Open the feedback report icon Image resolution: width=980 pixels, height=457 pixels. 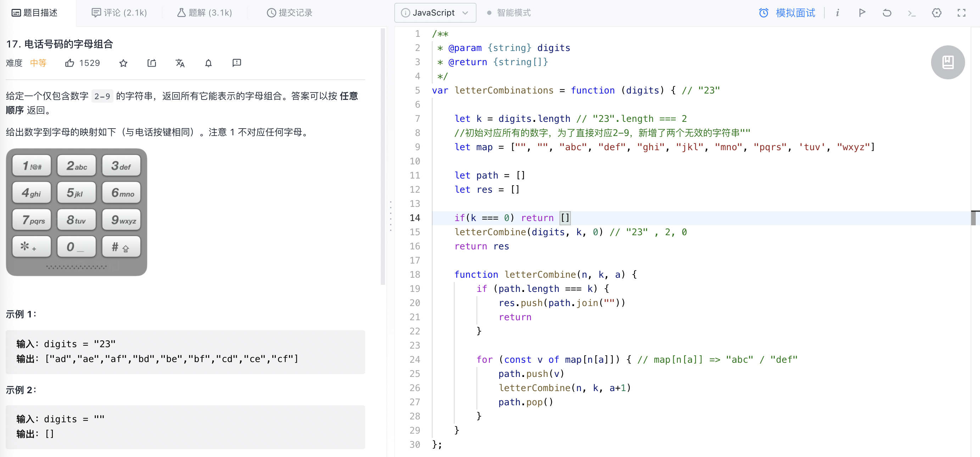[236, 63]
